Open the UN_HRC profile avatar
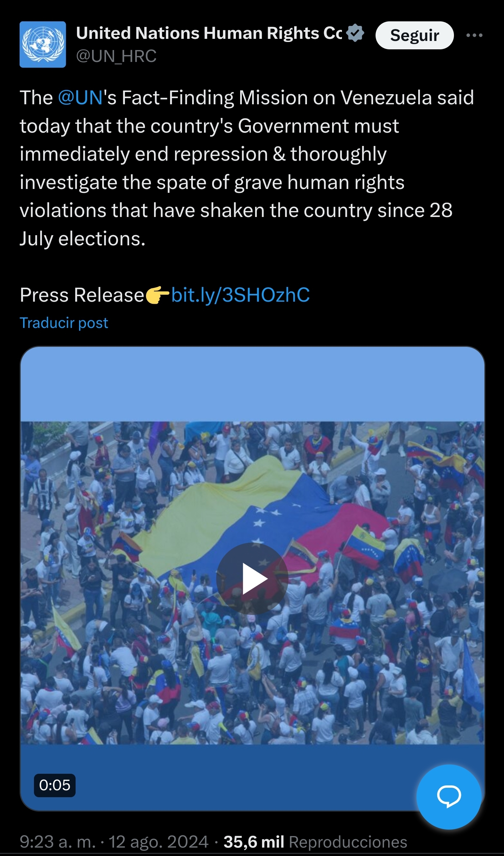The height and width of the screenshot is (856, 504). pos(43,44)
